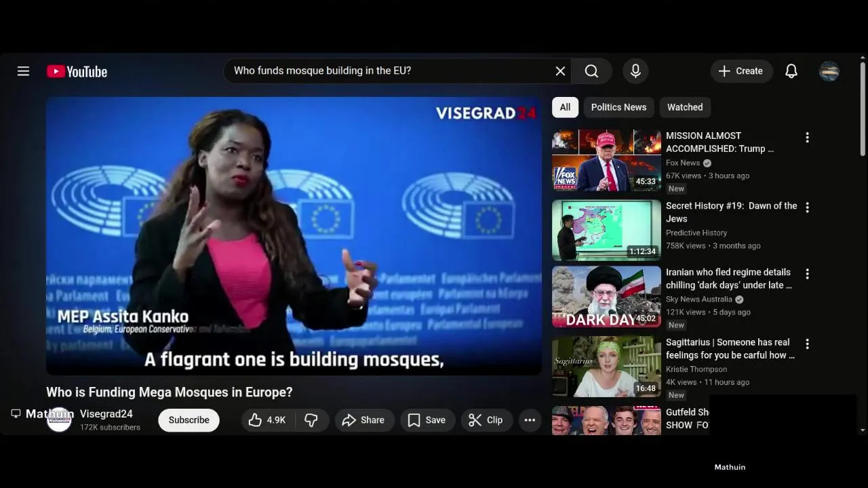Share the video
The height and width of the screenshot is (488, 868).
363,420
